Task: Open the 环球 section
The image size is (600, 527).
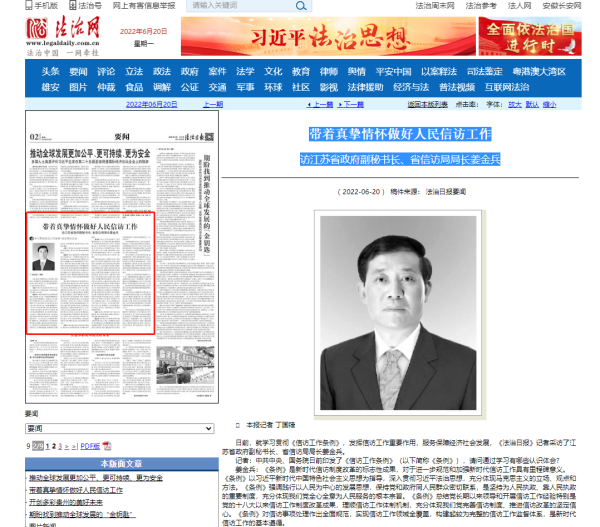Action: (x=273, y=87)
